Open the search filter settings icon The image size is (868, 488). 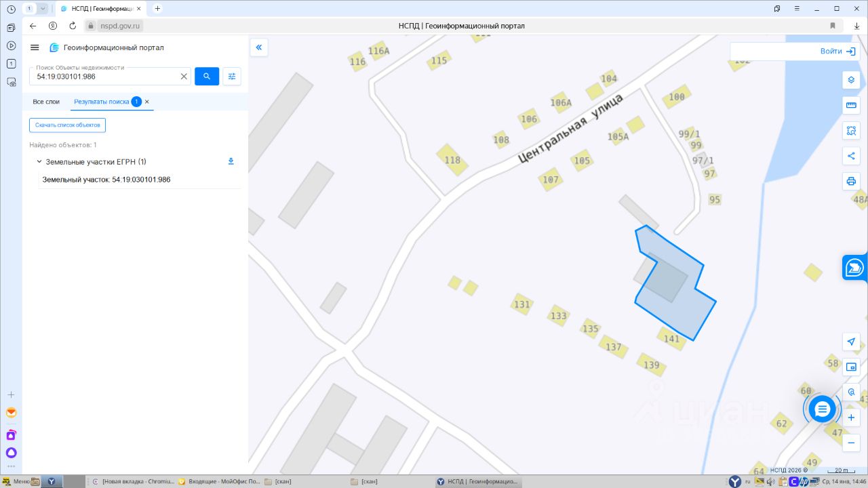pyautogui.click(x=232, y=77)
